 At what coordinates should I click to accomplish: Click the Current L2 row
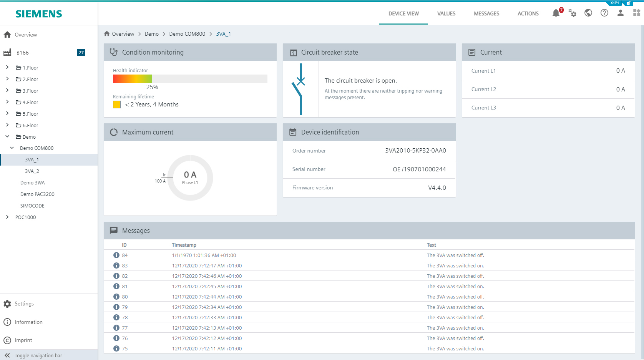click(548, 89)
